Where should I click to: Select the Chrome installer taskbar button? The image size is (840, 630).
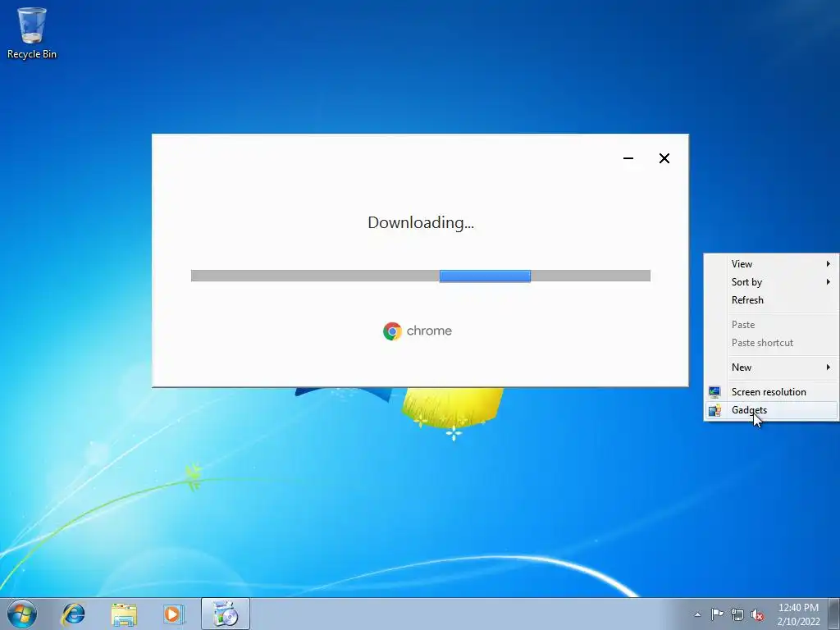click(x=225, y=614)
